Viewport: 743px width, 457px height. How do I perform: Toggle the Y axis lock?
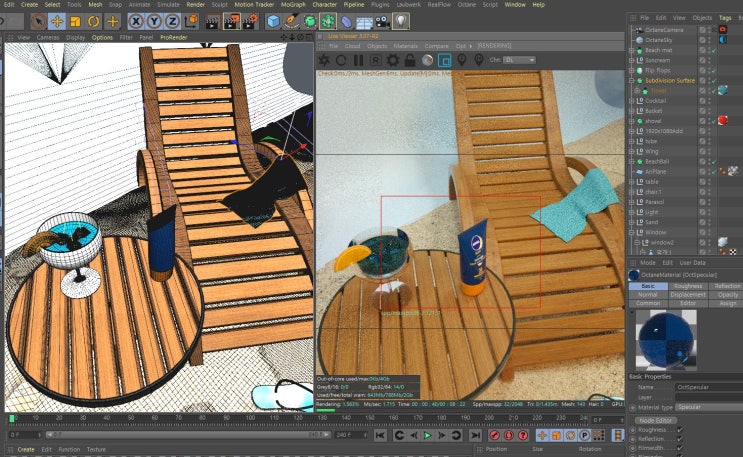coord(153,20)
